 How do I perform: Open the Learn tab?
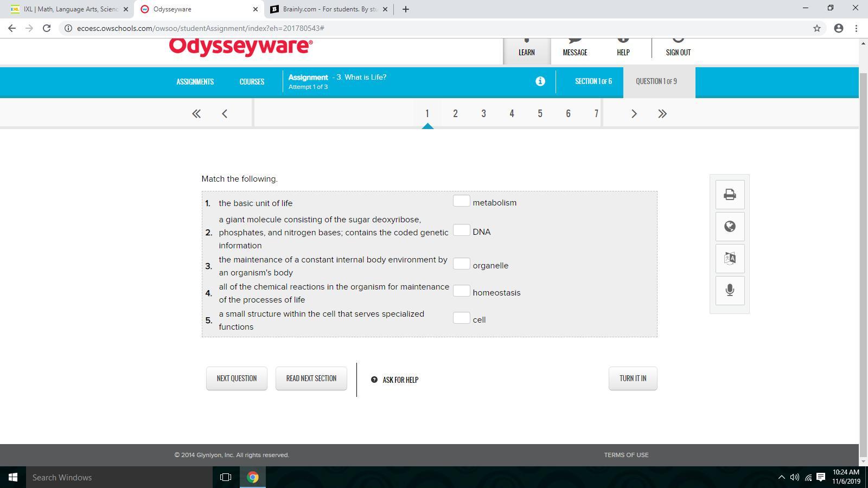pyautogui.click(x=526, y=52)
